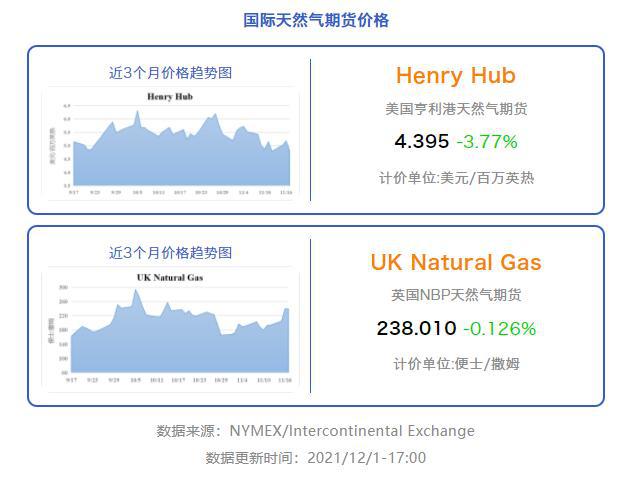The image size is (621, 478).
Task: Click the 国际天然气期货价格 page title
Action: click(x=316, y=20)
